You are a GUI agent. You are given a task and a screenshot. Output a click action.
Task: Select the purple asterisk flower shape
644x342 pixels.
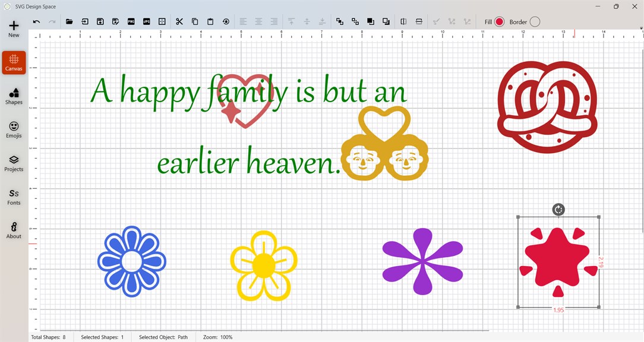point(422,261)
